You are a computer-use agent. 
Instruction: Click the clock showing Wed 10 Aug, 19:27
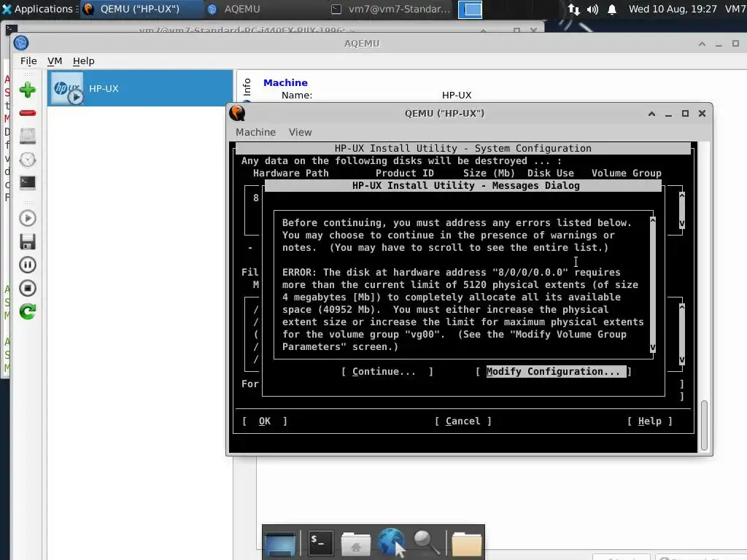(x=673, y=9)
